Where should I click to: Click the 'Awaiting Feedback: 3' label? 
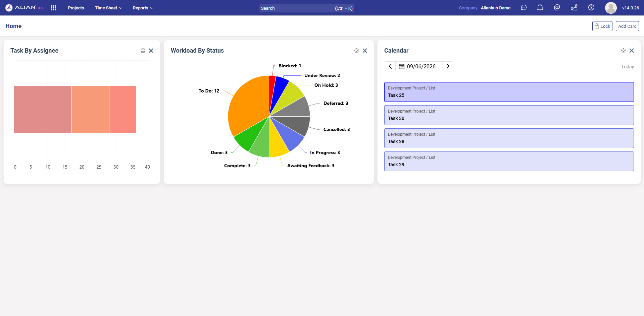(311, 166)
